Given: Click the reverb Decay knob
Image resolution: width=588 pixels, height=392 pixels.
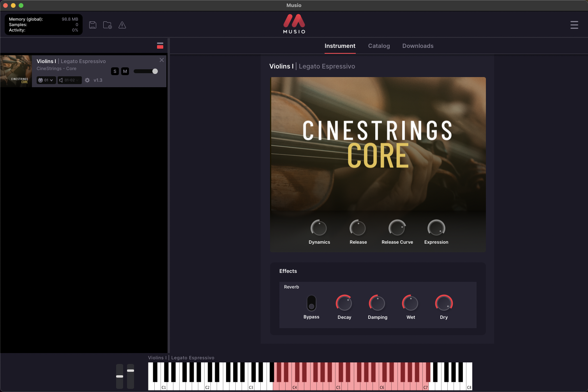Looking at the screenshot, I should (344, 303).
